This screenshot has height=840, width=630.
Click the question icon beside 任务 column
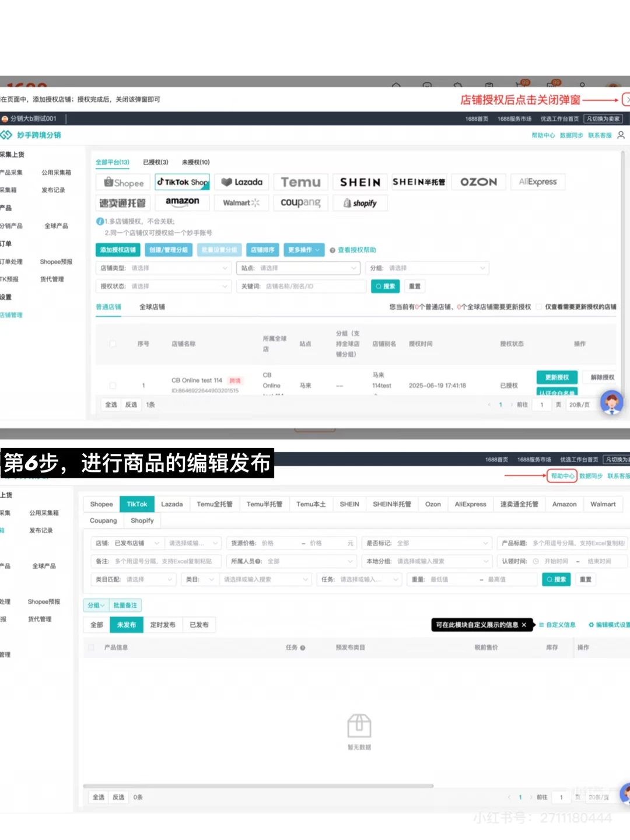(303, 647)
